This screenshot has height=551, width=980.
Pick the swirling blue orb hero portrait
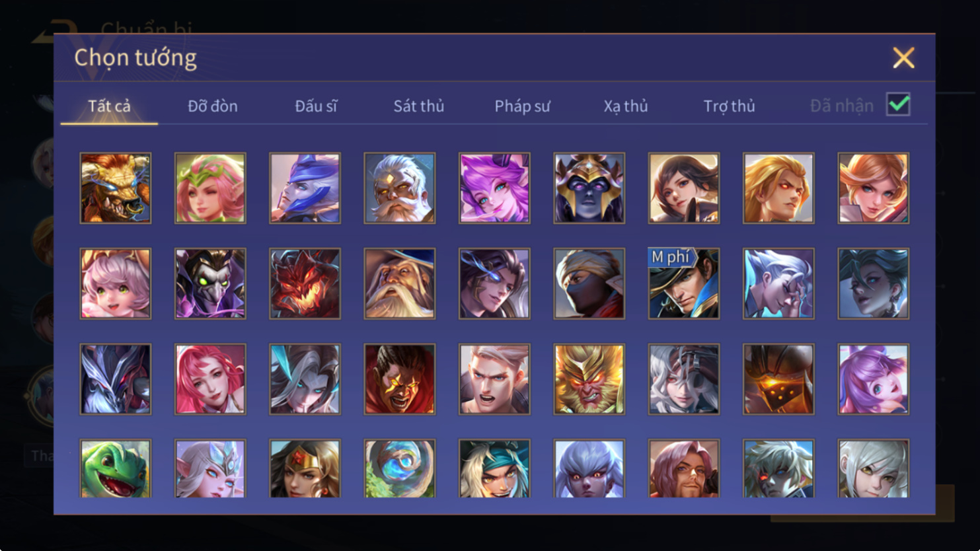click(400, 468)
